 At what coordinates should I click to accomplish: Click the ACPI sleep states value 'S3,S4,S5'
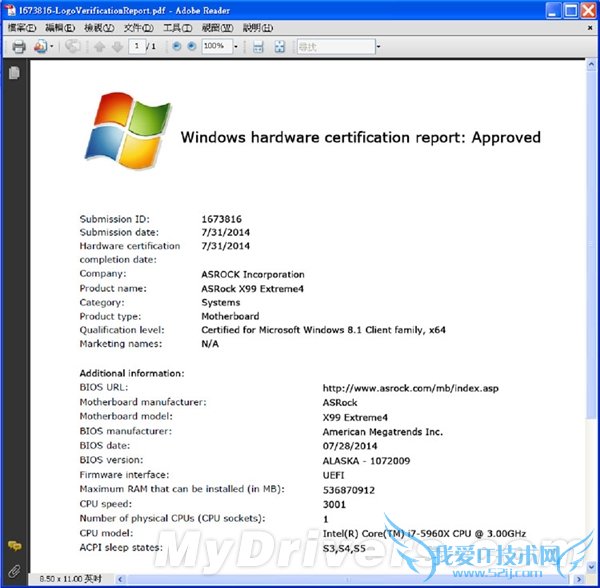coord(344,549)
